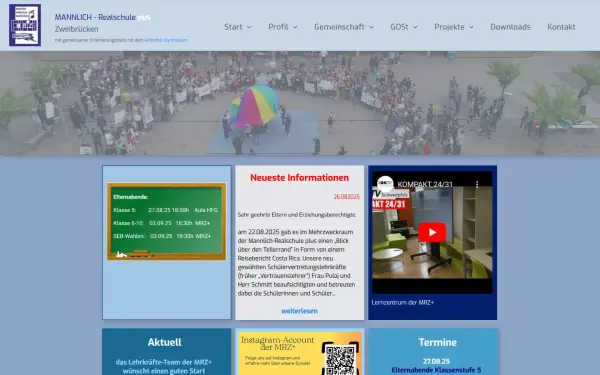Open the Projekte dropdown chevron
This screenshot has height=375, width=600.
tap(471, 27)
